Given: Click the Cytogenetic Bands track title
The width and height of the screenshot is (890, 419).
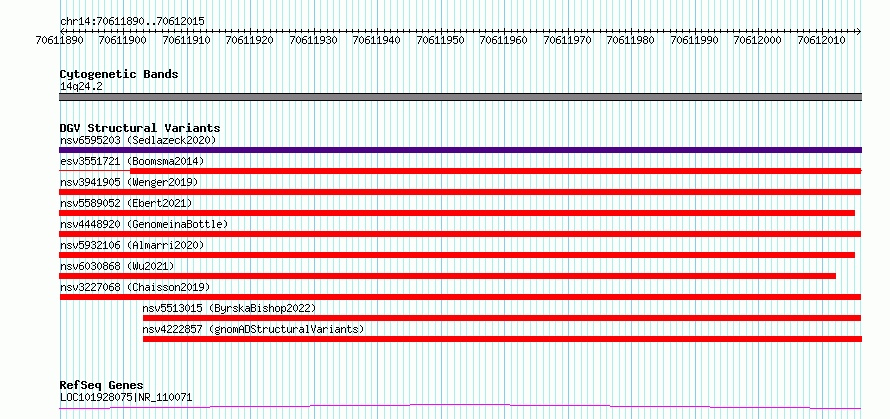Looking at the screenshot, I should pyautogui.click(x=119, y=74).
